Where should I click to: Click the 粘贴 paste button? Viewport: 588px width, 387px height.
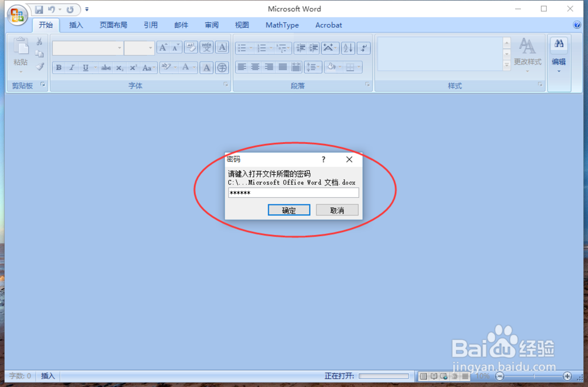(x=21, y=55)
